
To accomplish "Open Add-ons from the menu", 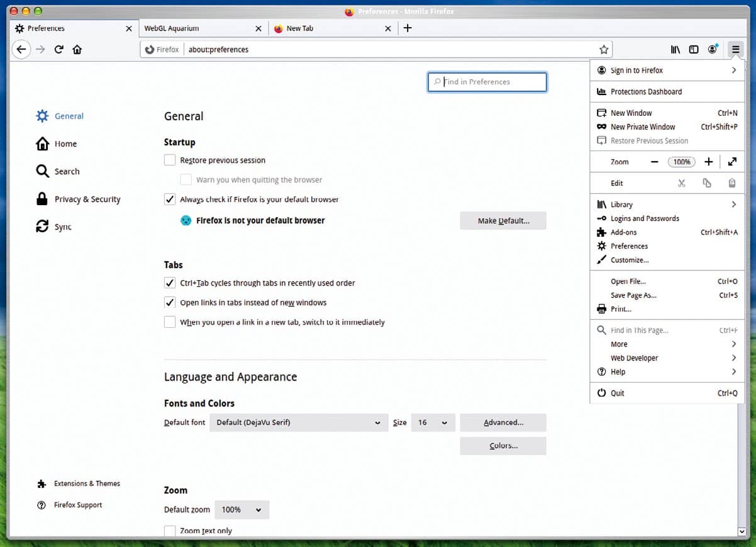I will click(667, 232).
